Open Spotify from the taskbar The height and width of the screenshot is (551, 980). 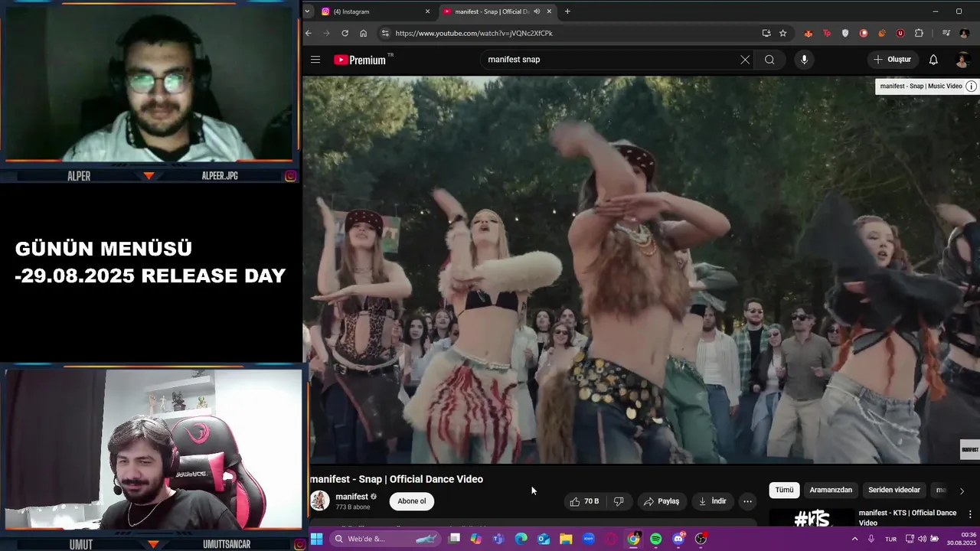656,539
